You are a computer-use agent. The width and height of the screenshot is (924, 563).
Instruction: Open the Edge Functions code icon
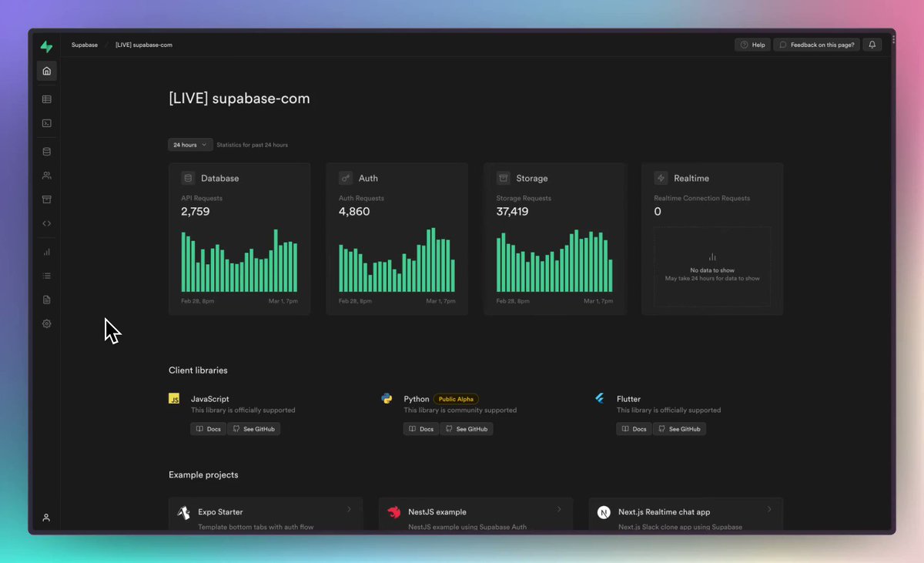pyautogui.click(x=46, y=223)
